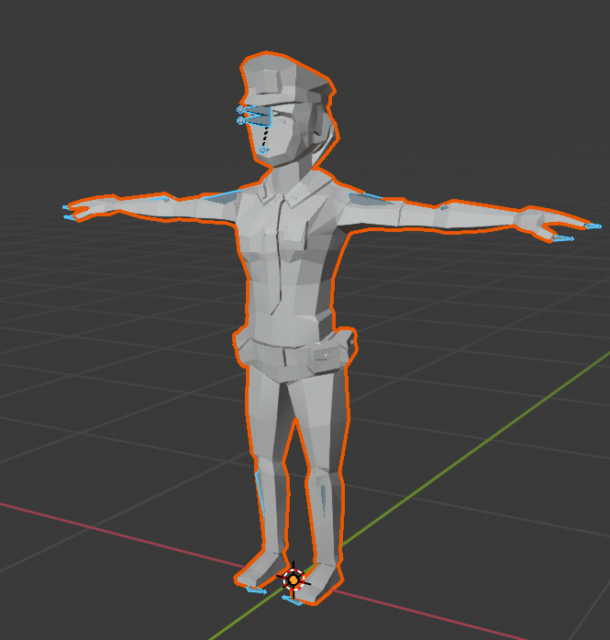Screen dimensions: 610x640
Task: Click the 3D cursor at the character's feet
Action: (294, 579)
